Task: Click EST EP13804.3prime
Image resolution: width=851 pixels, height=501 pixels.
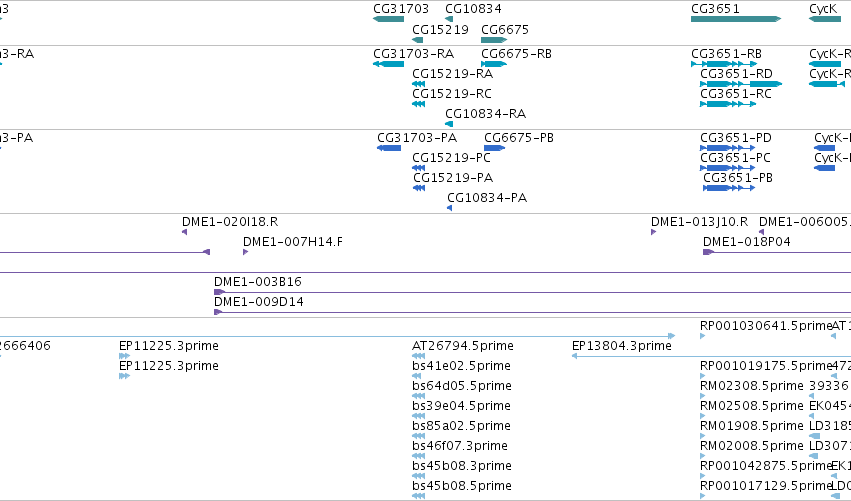Action: tap(712, 357)
